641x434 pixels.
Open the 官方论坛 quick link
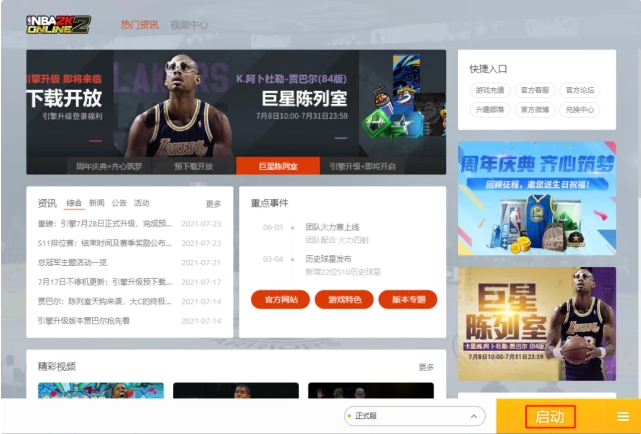pos(580,90)
